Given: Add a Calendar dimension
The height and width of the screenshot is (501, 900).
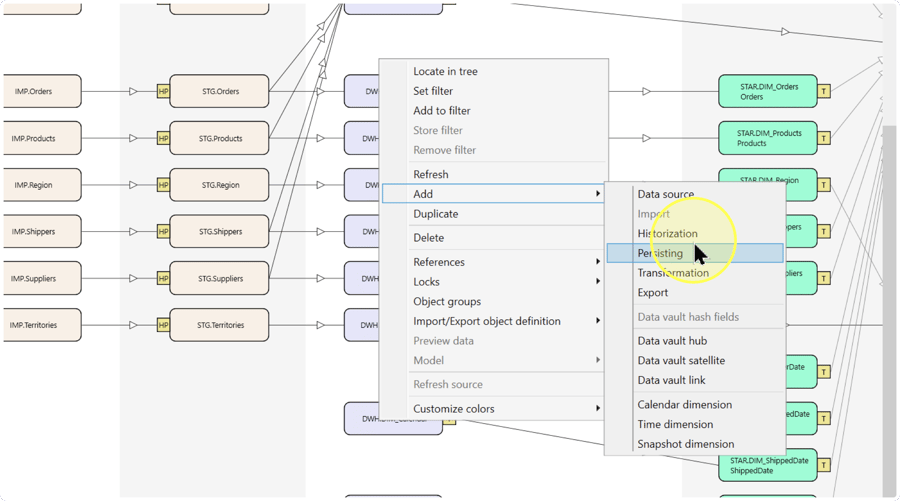Looking at the screenshot, I should click(x=695, y=405).
